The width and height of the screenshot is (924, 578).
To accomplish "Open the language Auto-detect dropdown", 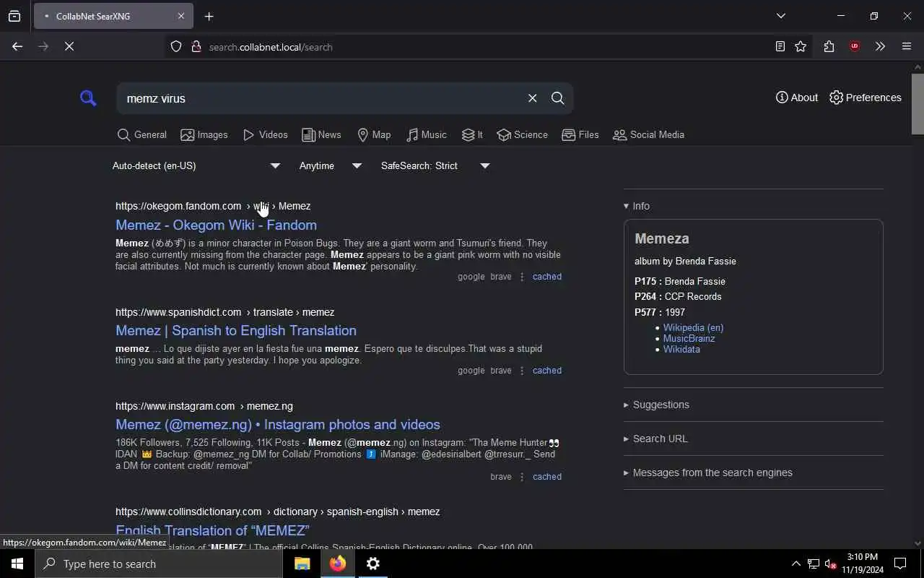I will tap(196, 166).
